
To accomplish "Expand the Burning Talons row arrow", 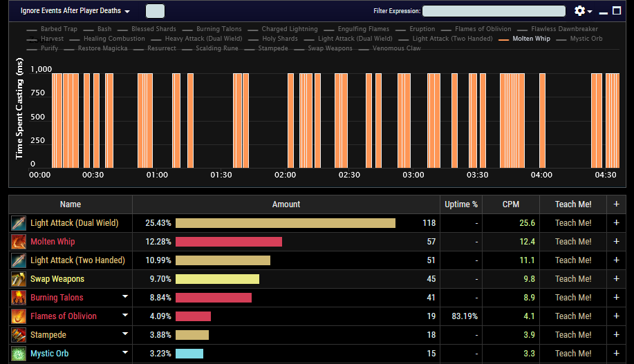I will [125, 296].
